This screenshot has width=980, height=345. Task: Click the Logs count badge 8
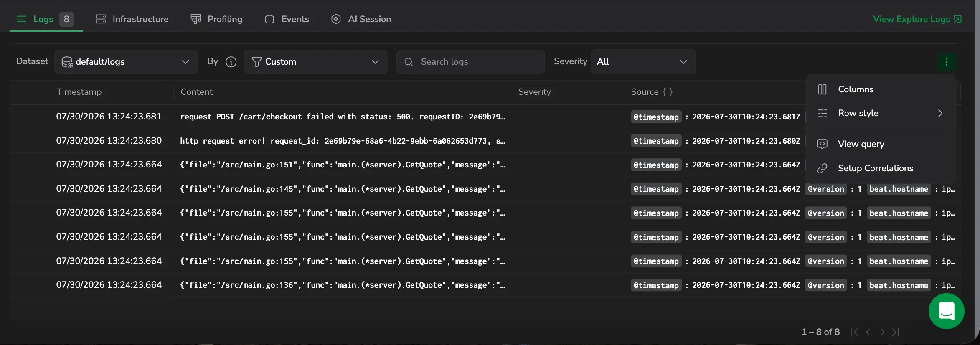[66, 19]
